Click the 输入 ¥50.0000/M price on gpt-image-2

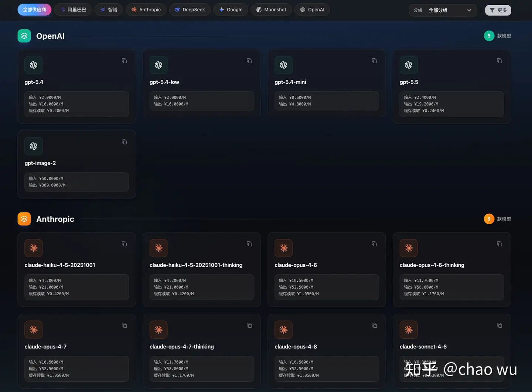pyautogui.click(x=46, y=178)
